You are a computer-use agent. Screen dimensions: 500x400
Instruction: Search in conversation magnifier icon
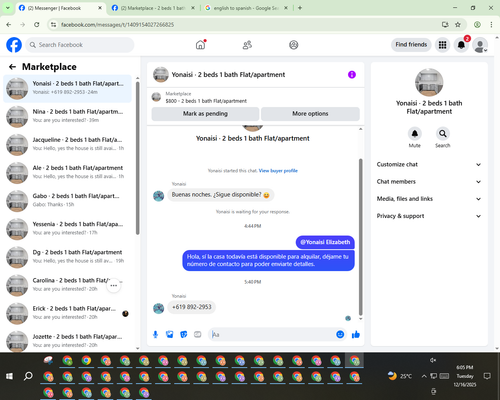coord(443,134)
